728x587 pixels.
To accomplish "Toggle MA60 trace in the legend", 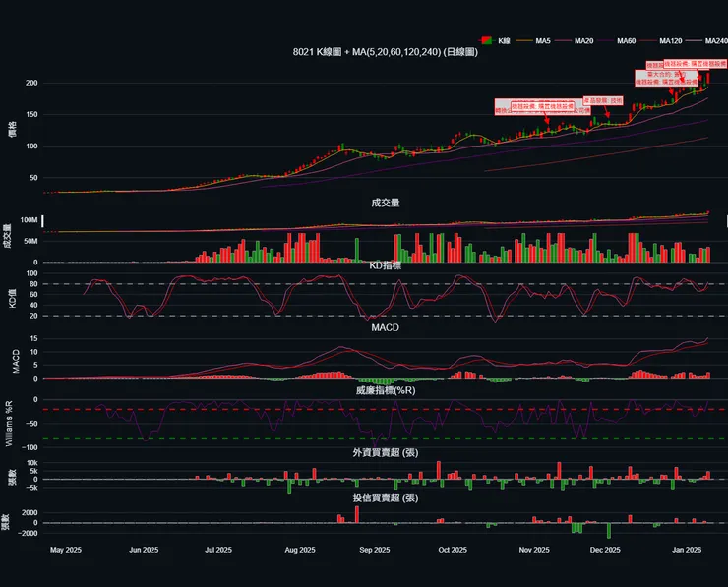I will coord(617,41).
